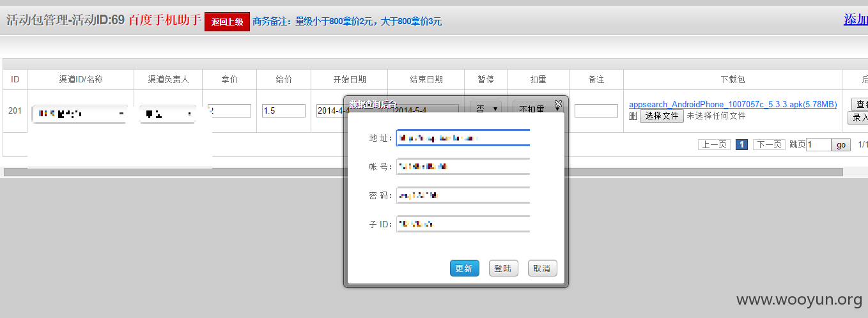Screen dimensions: 868x318
Task: Click the 拿价 input in row 201
Action: click(x=229, y=110)
